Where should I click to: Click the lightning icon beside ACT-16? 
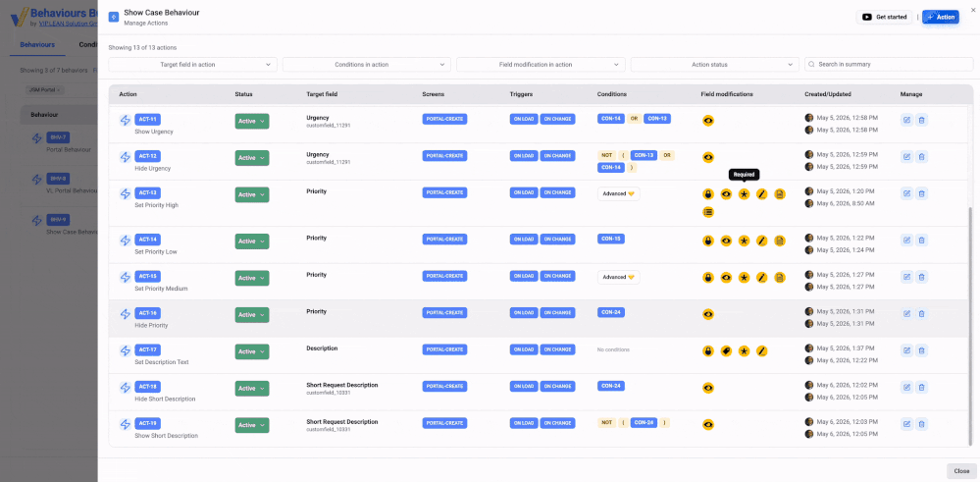(x=125, y=314)
